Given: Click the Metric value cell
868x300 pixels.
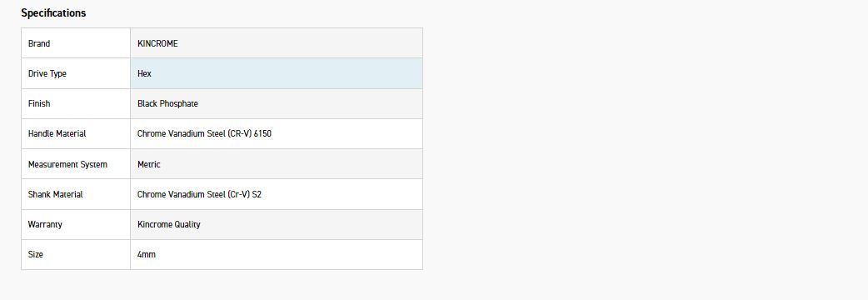Looking at the screenshot, I should pyautogui.click(x=277, y=164).
